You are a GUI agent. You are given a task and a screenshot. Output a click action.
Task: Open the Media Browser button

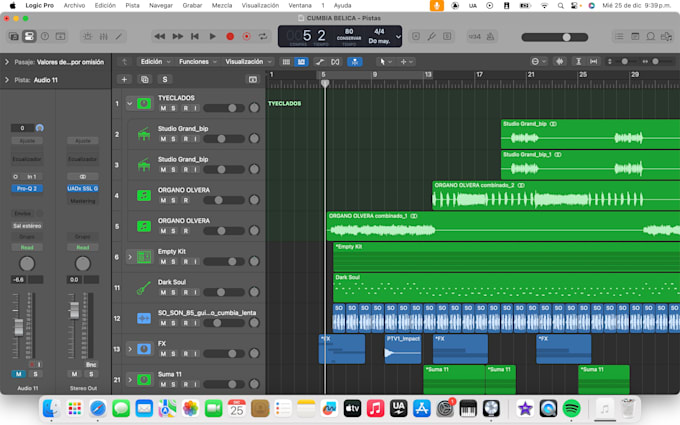(x=666, y=36)
